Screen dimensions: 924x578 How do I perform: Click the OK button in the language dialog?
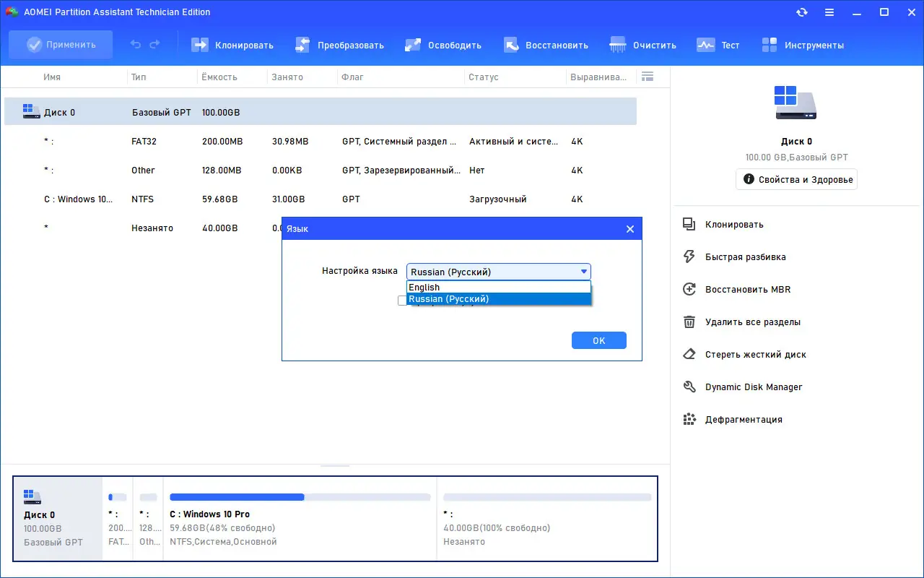coord(598,340)
